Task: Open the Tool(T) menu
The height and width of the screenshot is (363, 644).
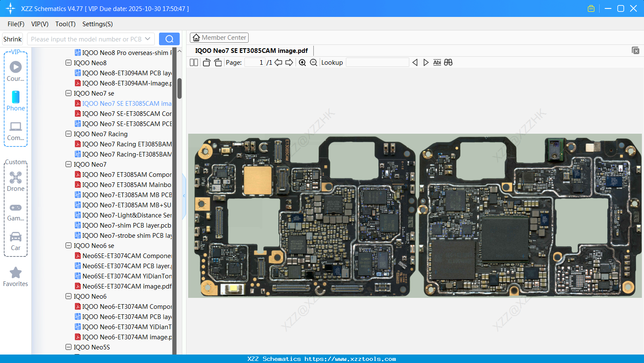Action: coord(65,24)
